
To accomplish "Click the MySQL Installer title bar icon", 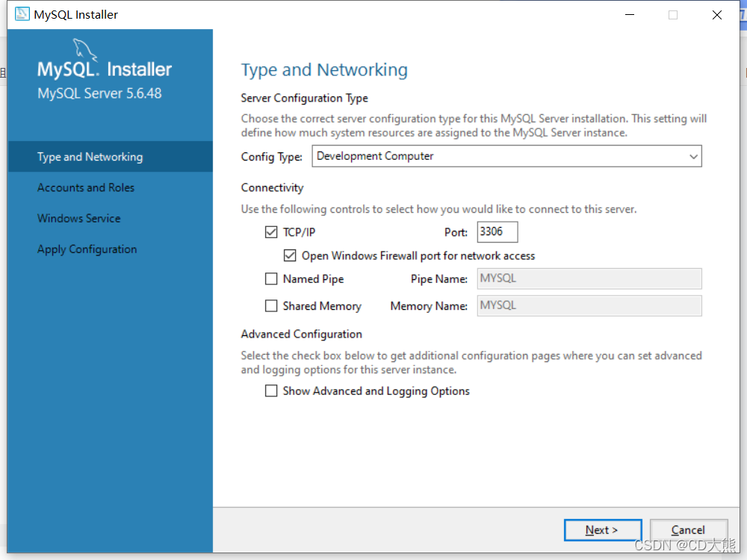I will tap(22, 14).
